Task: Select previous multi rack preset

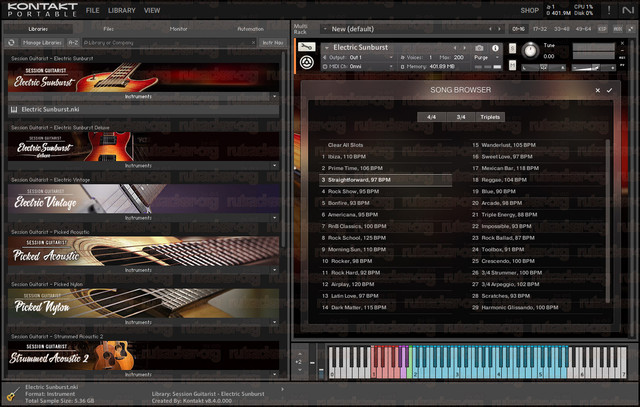Action: (490, 29)
